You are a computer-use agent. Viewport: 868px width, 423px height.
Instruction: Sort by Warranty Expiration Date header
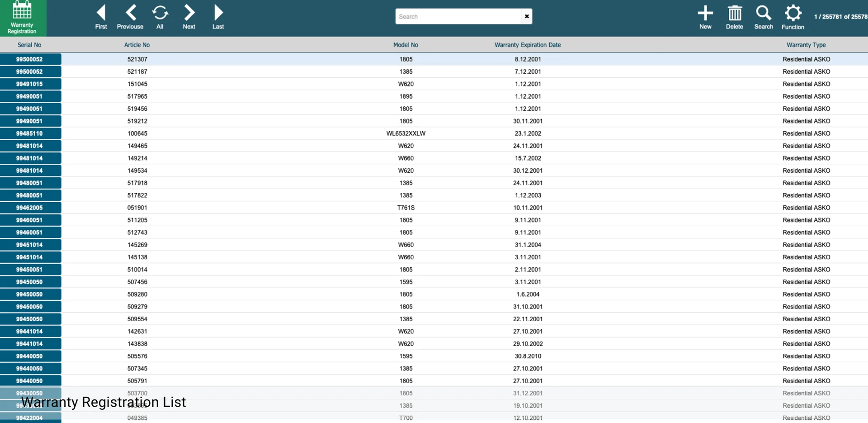click(528, 45)
